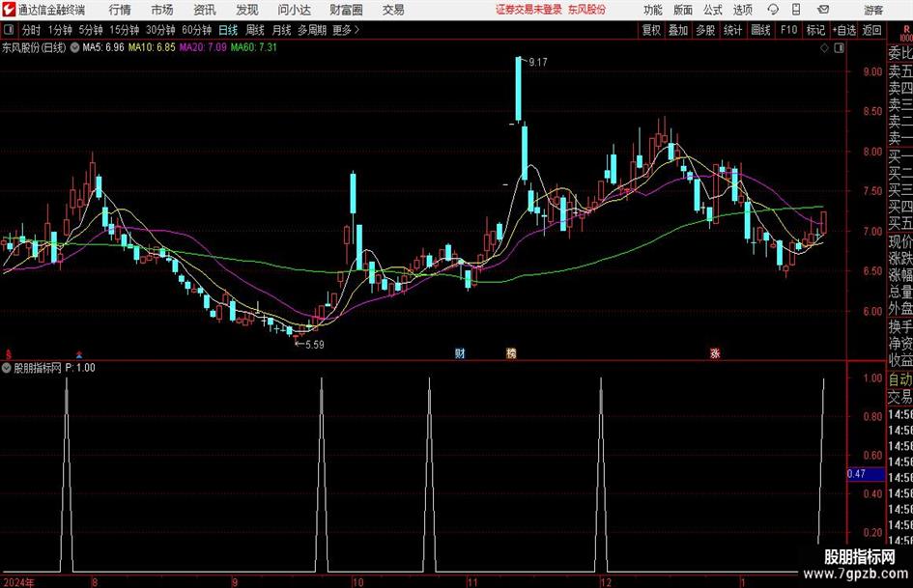Click the 0.47 highlighted axis value
The height and width of the screenshot is (588, 913).
click(x=866, y=474)
